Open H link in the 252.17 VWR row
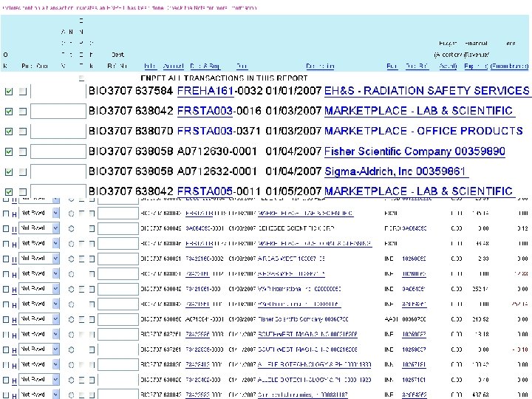 click(14, 290)
